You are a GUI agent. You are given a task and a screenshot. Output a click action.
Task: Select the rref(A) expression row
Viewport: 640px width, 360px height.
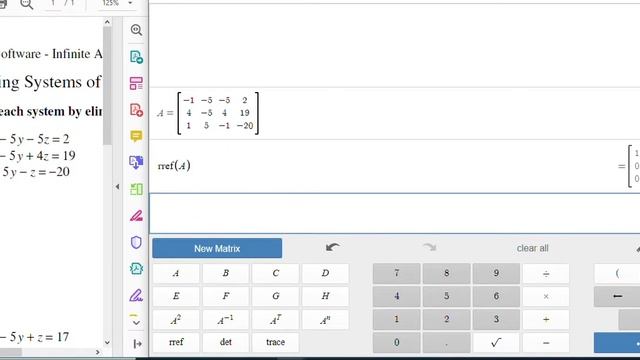(x=395, y=166)
